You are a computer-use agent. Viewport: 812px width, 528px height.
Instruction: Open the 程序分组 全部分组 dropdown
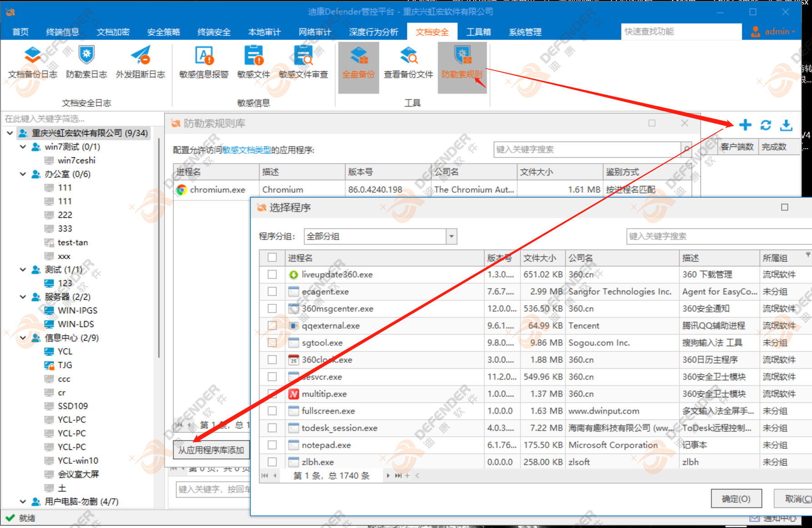451,236
